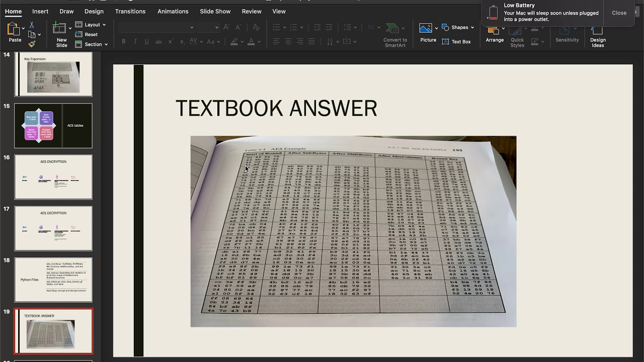Screen dimensions: 644x362
Task: Switch to the Draw tab
Action: (x=66, y=11)
